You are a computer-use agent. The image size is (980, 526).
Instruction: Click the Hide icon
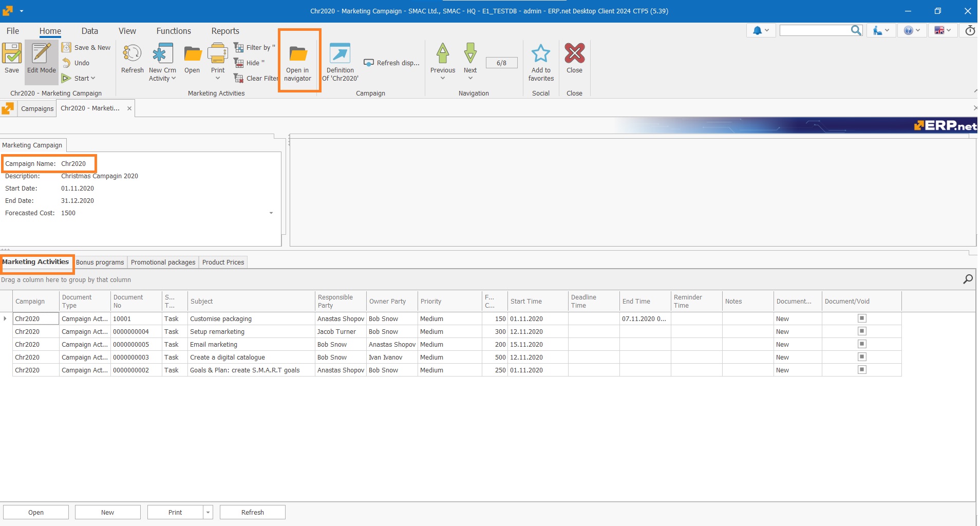tap(238, 63)
